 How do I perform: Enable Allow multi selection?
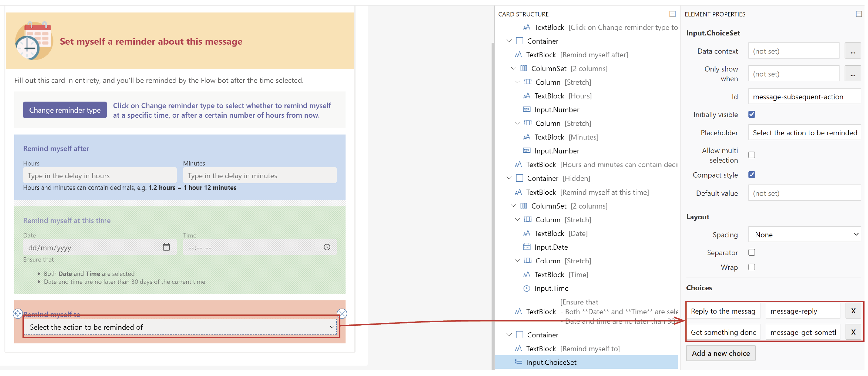tap(752, 155)
